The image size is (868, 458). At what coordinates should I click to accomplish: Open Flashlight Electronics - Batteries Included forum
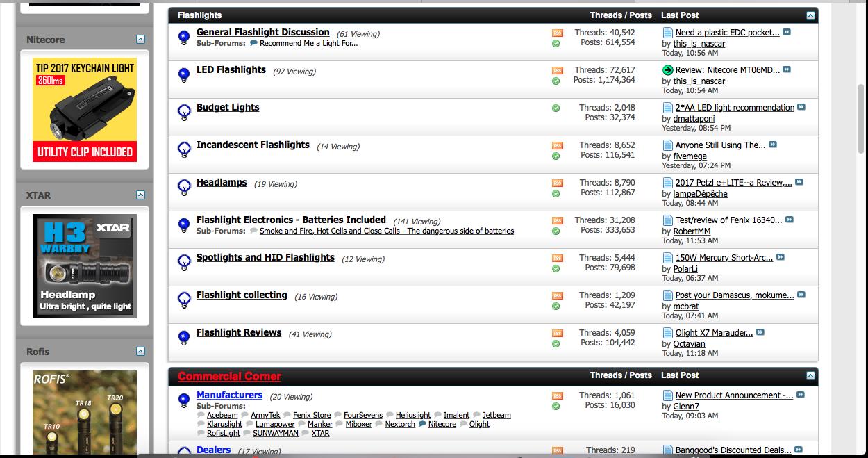coord(291,220)
